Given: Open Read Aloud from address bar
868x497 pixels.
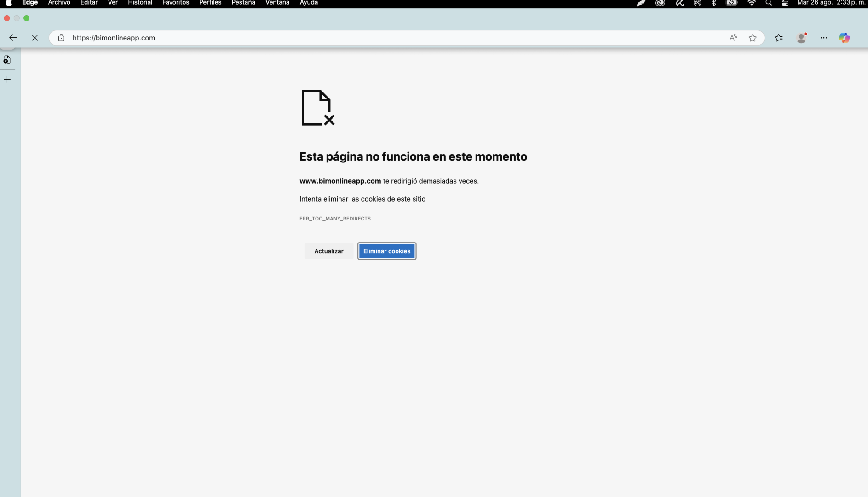Looking at the screenshot, I should pos(733,38).
